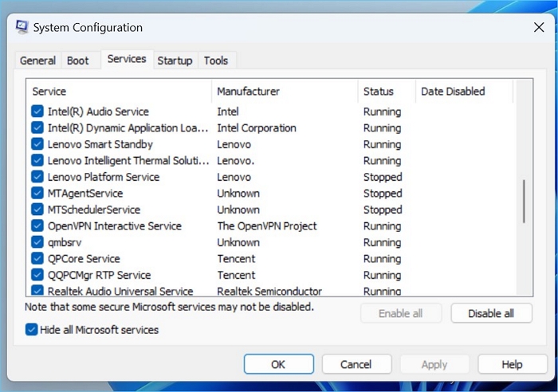Viewport: 558px width, 392px height.
Task: Toggle the Lenovo Smart Standby checkbox
Action: click(x=37, y=144)
